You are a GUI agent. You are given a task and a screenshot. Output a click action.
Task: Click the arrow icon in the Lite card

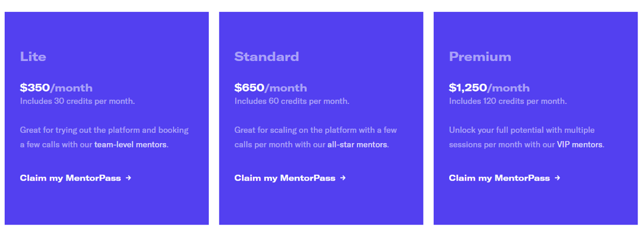point(128,178)
